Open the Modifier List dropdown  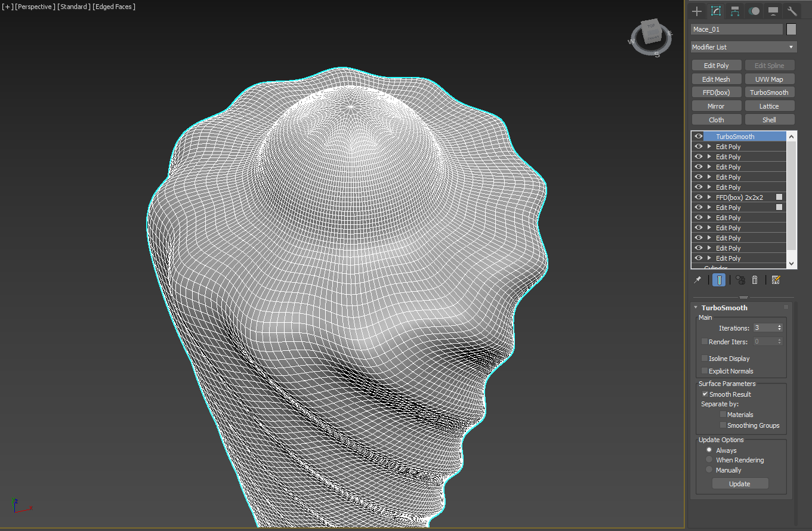pyautogui.click(x=743, y=47)
